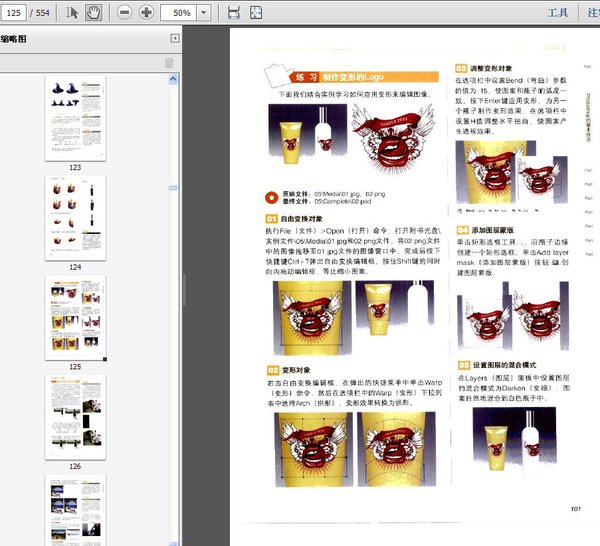Open page 126 thumbnail
Image resolution: width=600 pixels, height=546 pixels.
(75, 417)
